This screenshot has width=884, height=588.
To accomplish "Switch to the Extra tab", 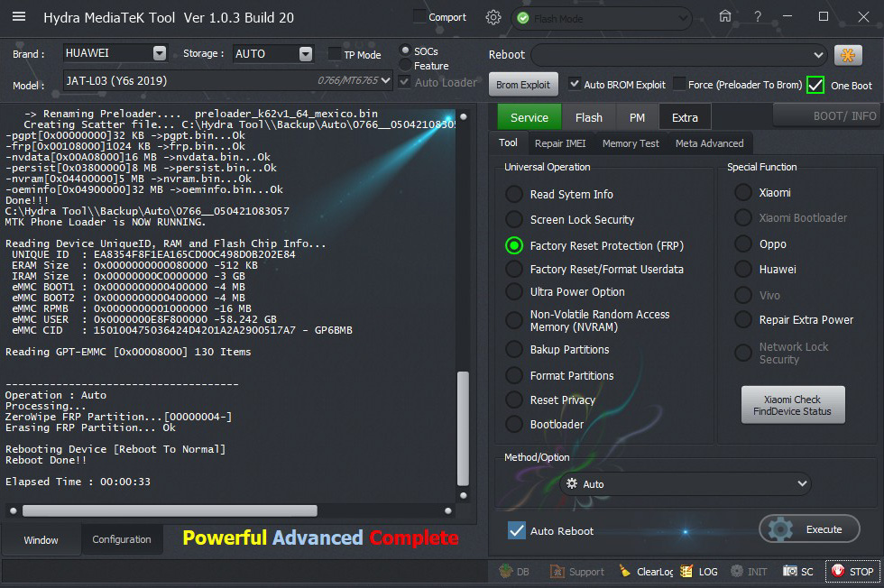I will tap(685, 117).
